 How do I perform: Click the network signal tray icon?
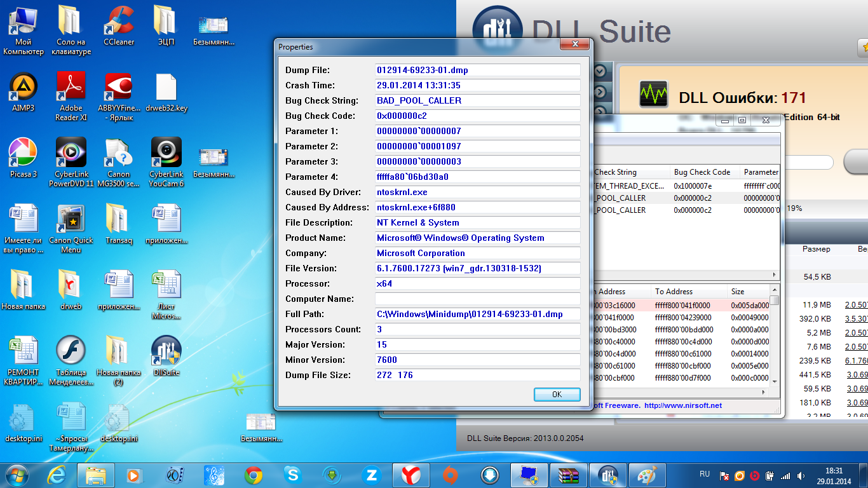(x=785, y=475)
